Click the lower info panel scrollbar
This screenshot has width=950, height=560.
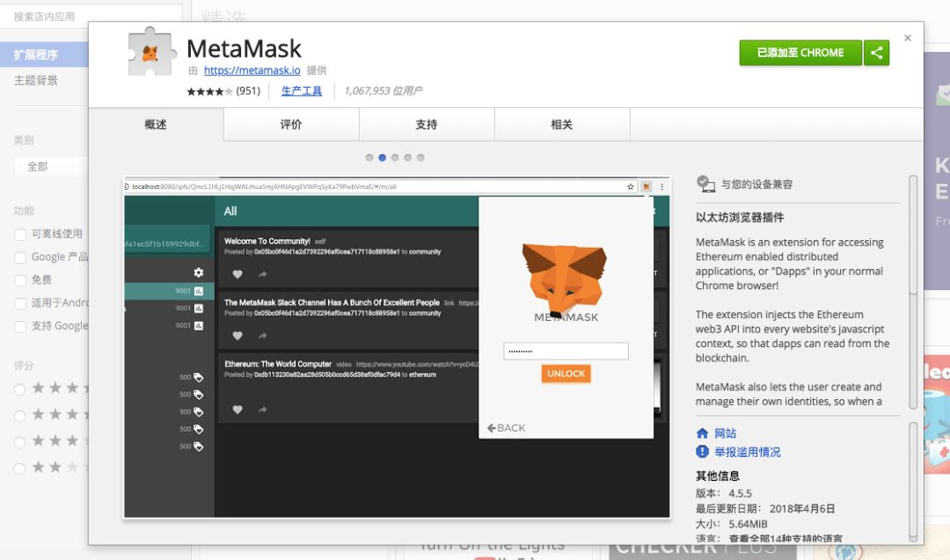point(913,482)
